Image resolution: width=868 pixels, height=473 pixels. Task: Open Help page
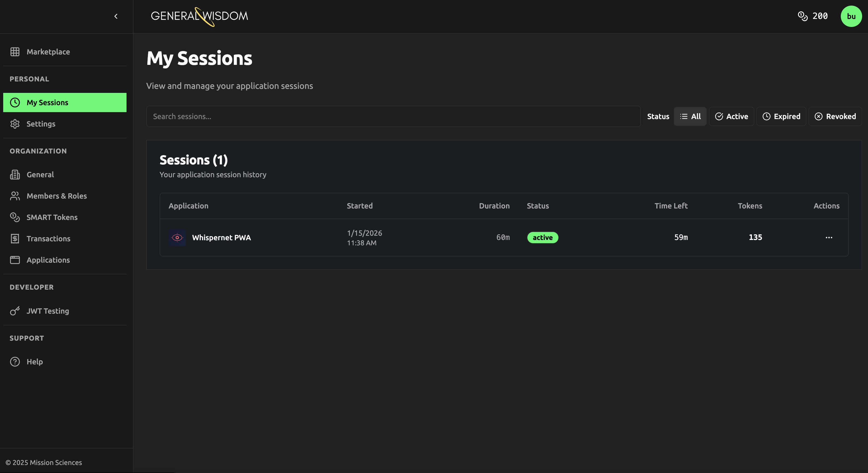point(65,362)
